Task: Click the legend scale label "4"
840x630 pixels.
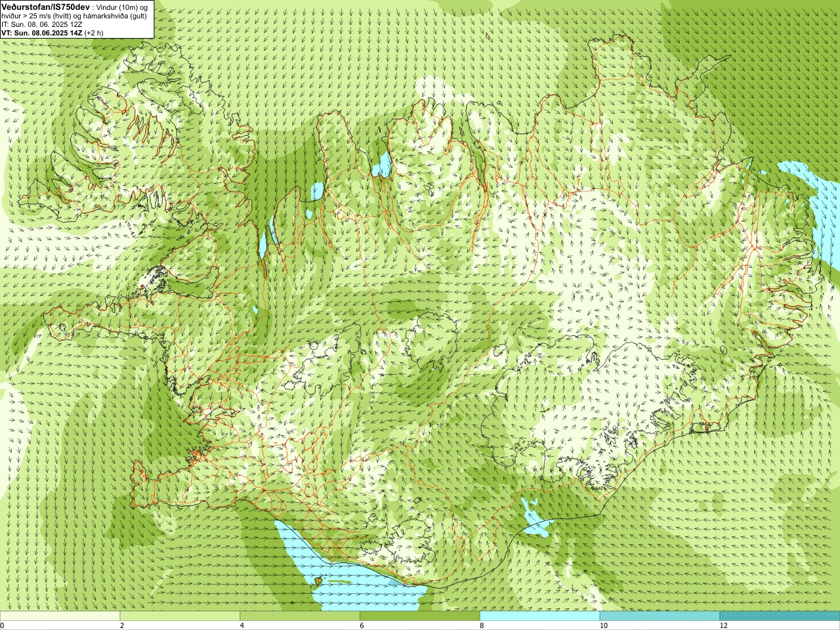Action: (x=242, y=626)
